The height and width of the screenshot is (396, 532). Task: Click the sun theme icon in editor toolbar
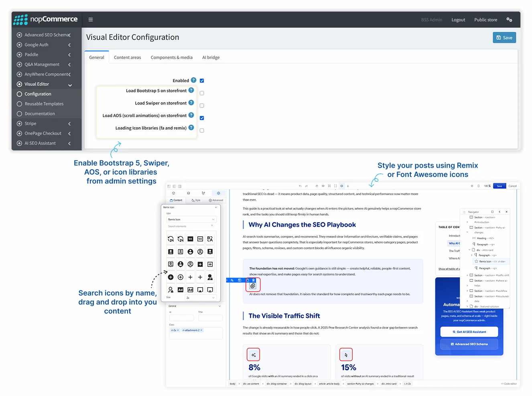click(x=472, y=186)
